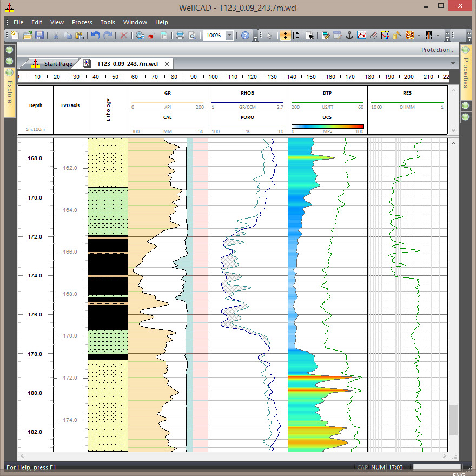Close the T123_0.09_243.7m.wcl tab
The width and height of the screenshot is (476, 476).
[x=168, y=64]
